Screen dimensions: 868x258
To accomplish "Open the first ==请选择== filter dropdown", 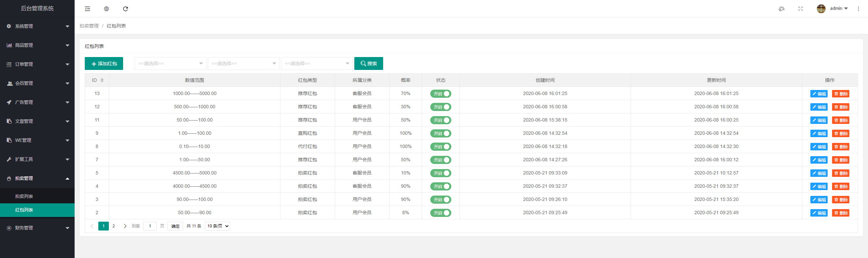I will coord(170,63).
